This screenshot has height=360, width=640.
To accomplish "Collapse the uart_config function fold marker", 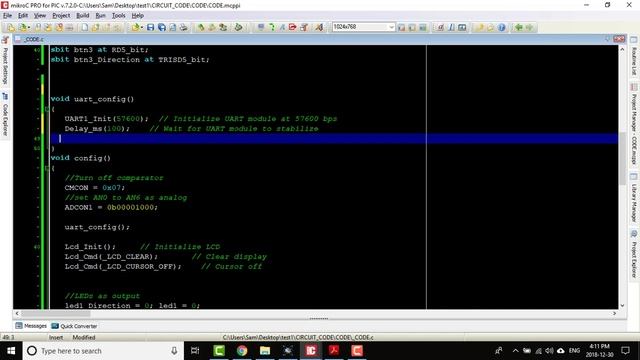I will coord(47,109).
